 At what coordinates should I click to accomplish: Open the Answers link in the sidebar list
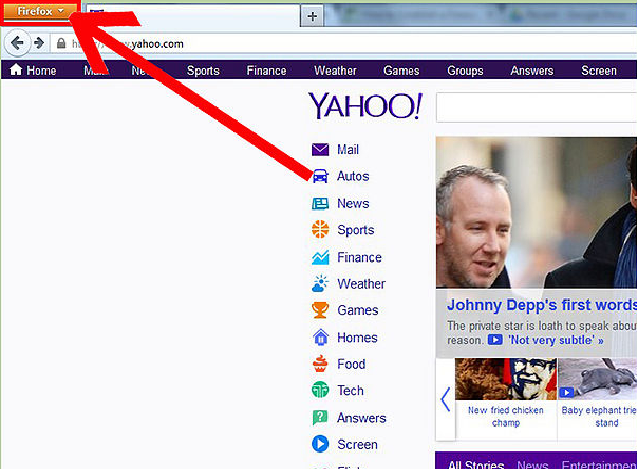(x=361, y=418)
